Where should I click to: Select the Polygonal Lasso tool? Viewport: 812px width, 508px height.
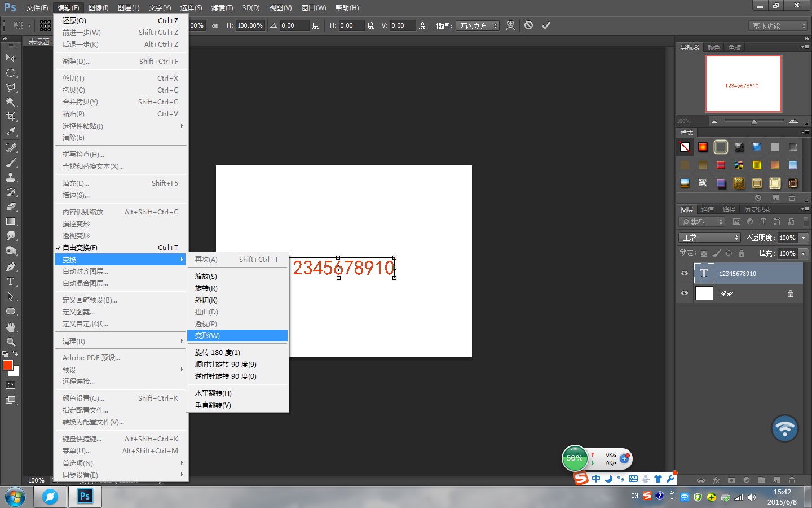click(11, 87)
